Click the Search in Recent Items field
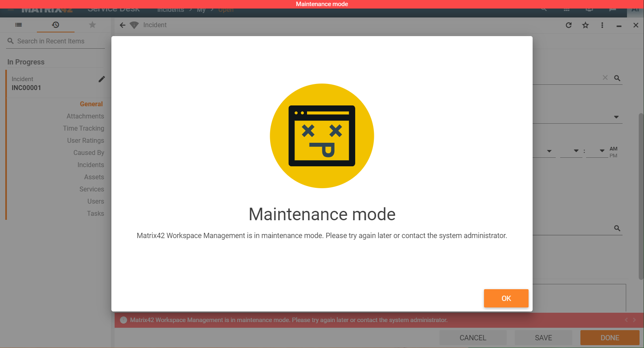Screen dimensions: 644x348 (x=55, y=41)
